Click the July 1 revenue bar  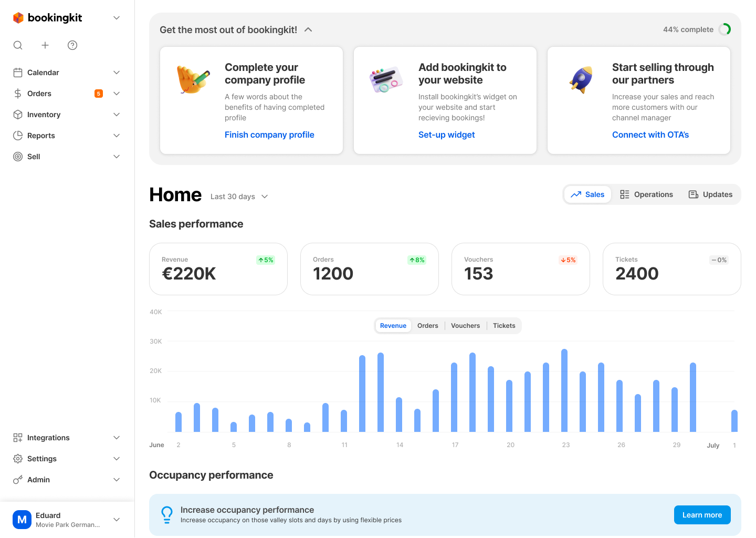[734, 421]
